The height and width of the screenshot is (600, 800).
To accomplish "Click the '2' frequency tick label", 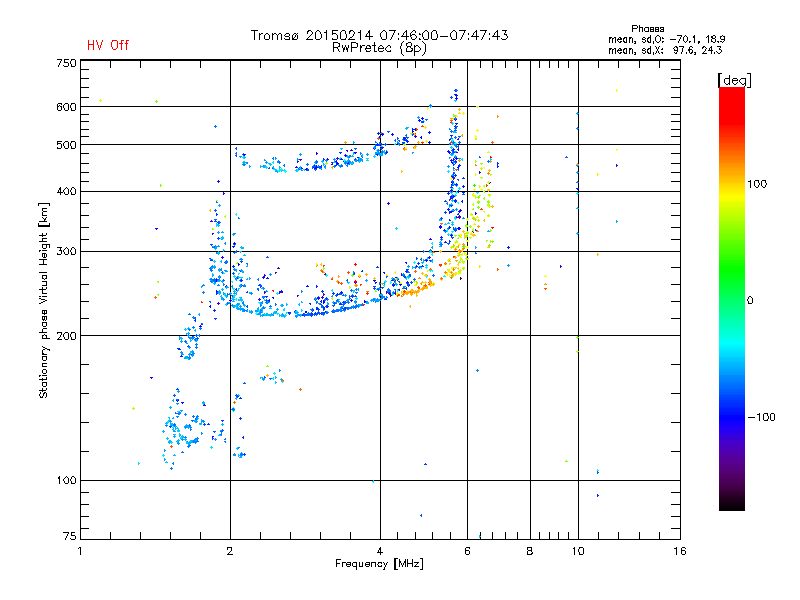I will pyautogui.click(x=230, y=551).
